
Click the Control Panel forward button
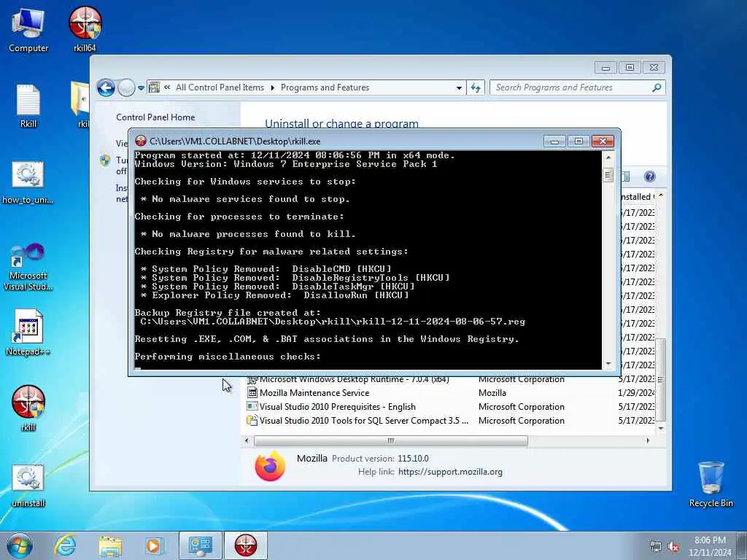126,87
